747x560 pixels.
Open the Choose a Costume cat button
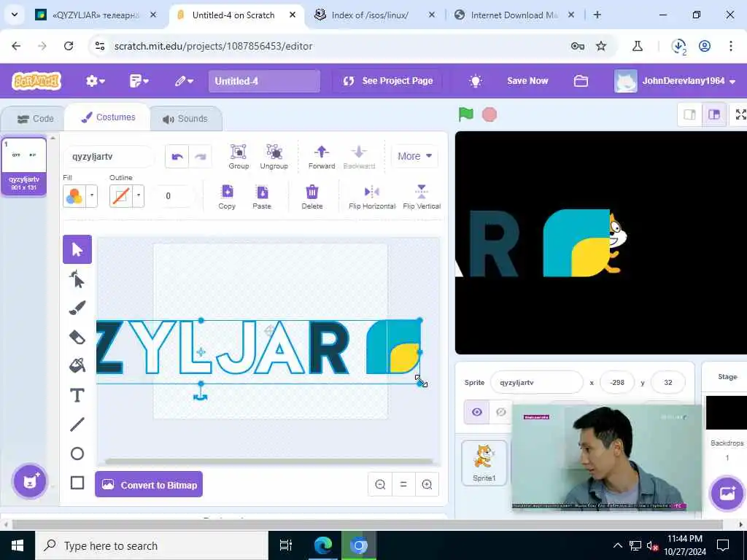tap(30, 481)
